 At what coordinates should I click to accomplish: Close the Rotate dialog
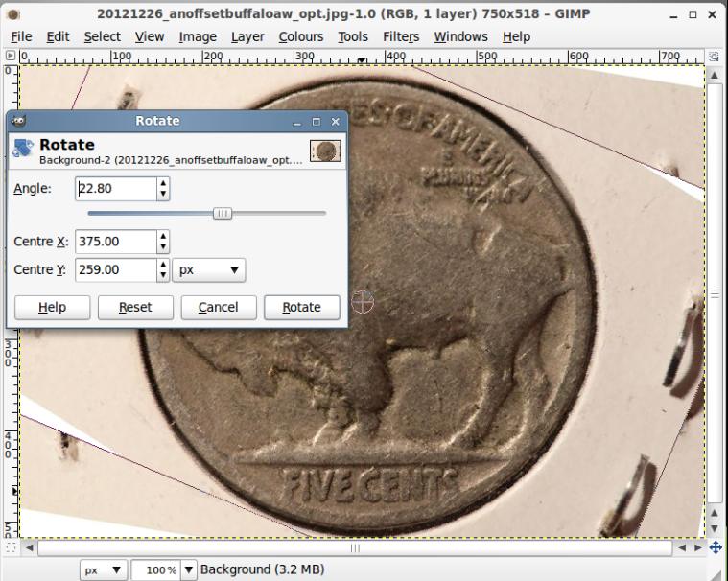(x=335, y=122)
